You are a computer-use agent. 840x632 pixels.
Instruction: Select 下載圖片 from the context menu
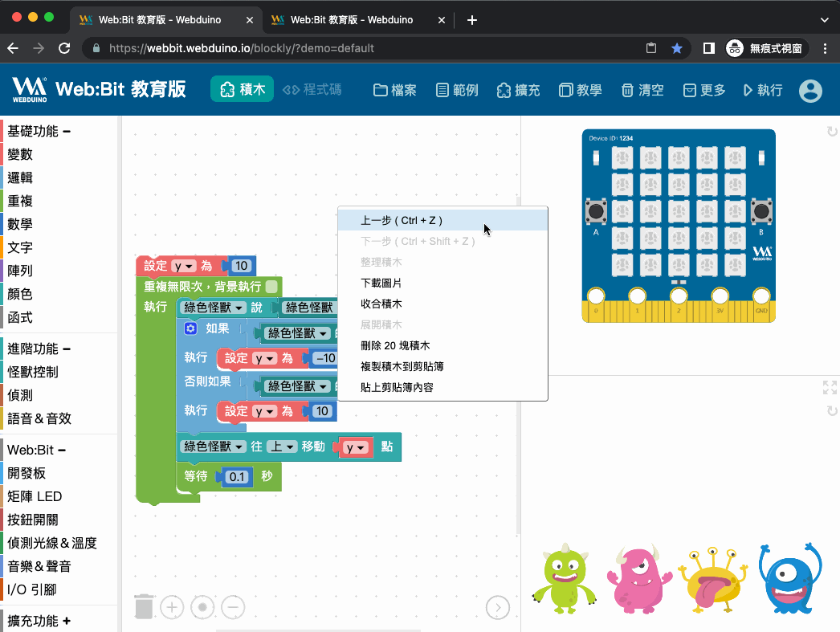click(x=381, y=283)
